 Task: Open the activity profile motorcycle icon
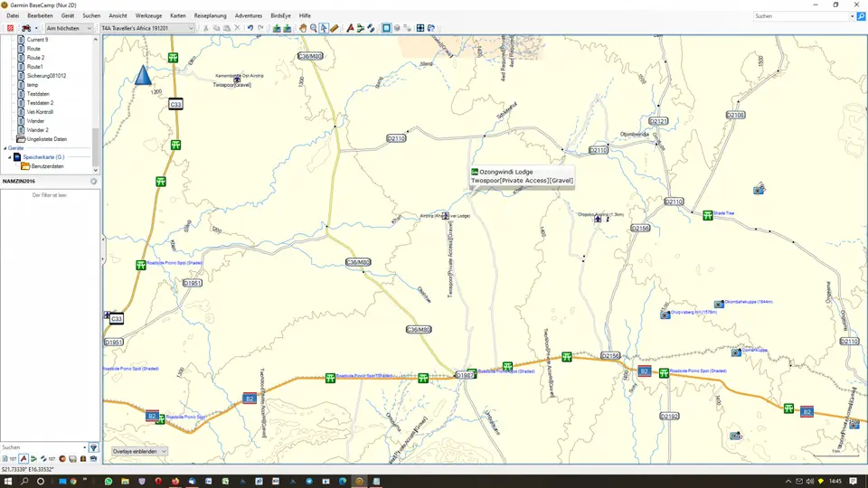[x=26, y=28]
